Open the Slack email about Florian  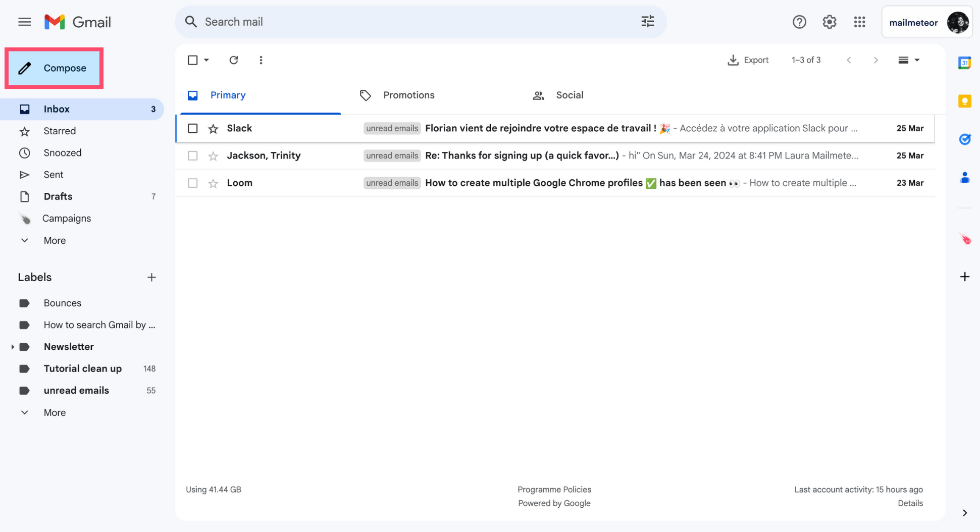pos(555,128)
